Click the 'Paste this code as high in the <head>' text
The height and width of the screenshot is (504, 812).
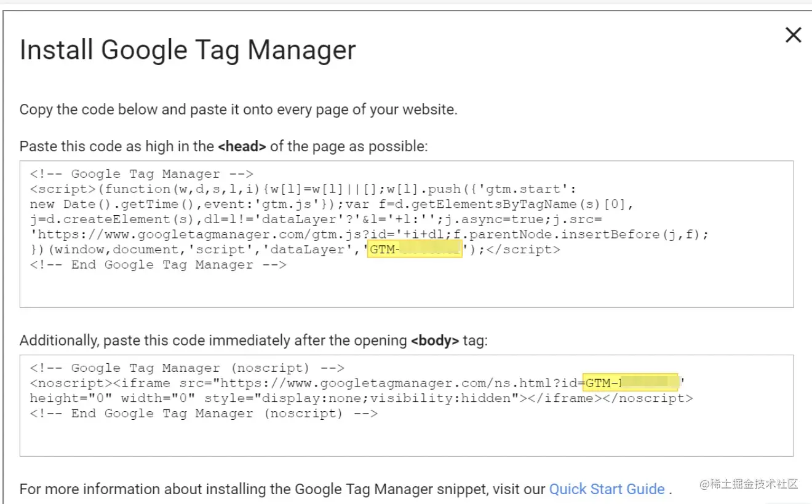[223, 147]
